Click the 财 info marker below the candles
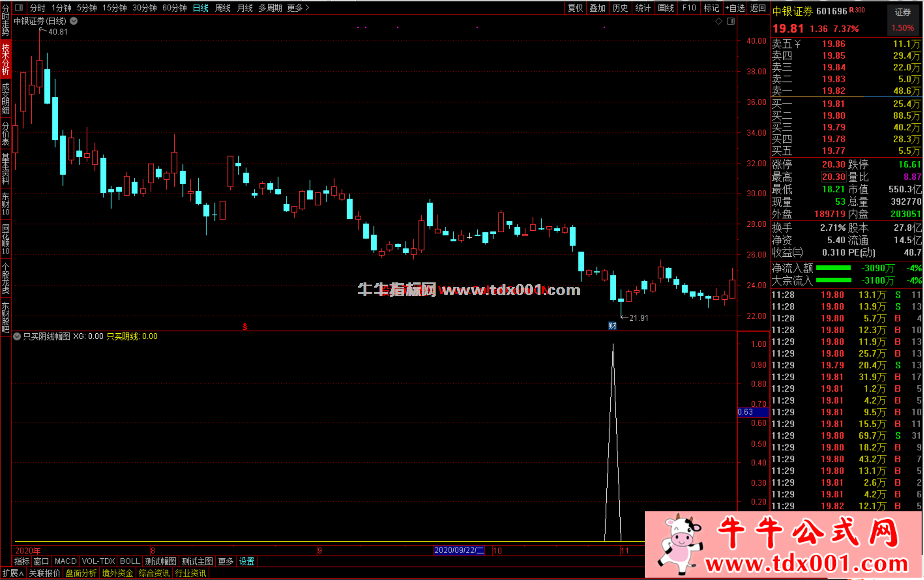 coord(612,326)
